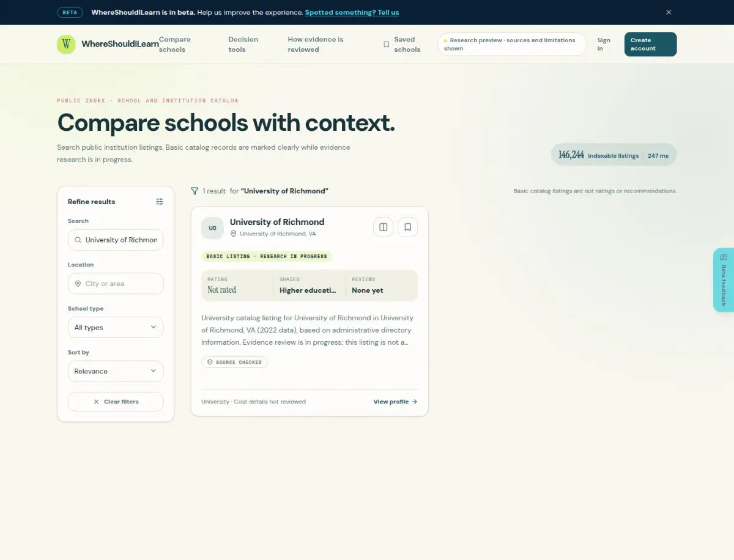
Task: Click the Higher education grades value
Action: (x=308, y=290)
